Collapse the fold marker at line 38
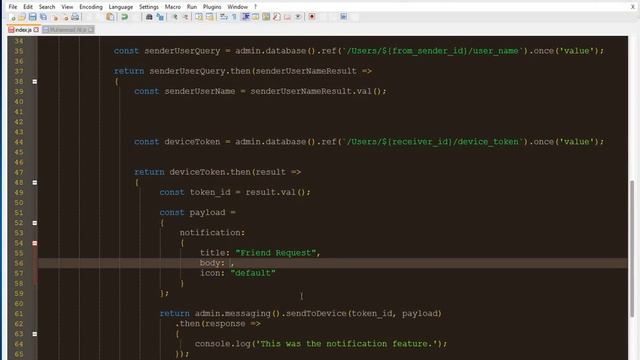This screenshot has height=360, width=640. (x=35, y=82)
